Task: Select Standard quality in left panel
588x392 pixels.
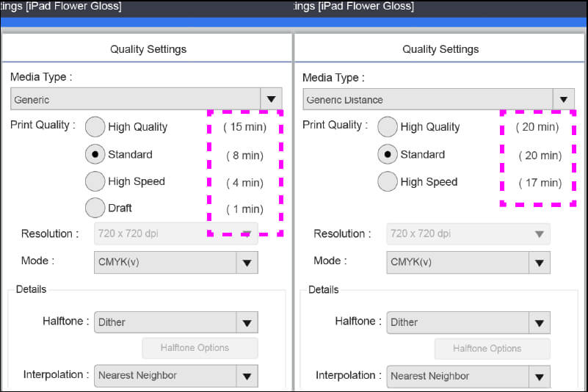Action: [95, 155]
